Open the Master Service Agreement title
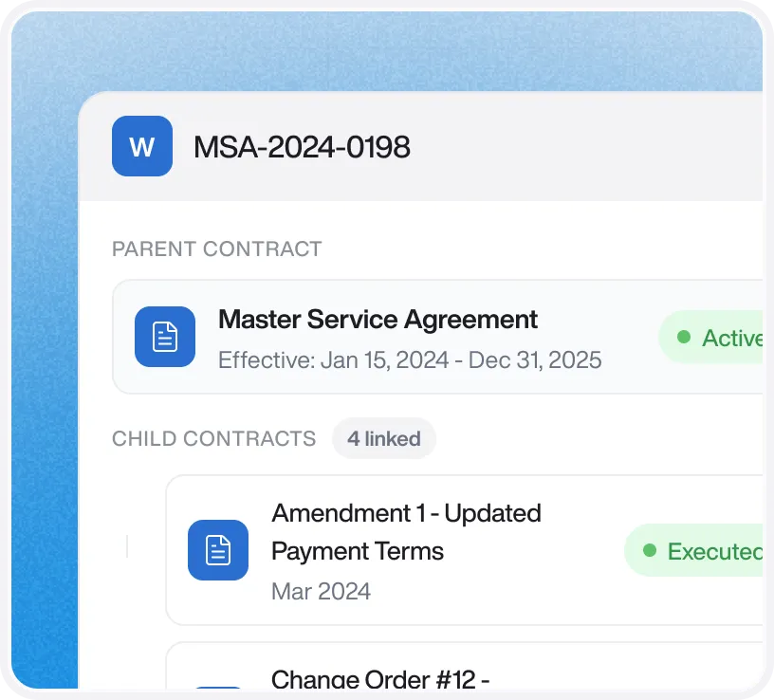Screen dimensions: 774x700 (378, 320)
